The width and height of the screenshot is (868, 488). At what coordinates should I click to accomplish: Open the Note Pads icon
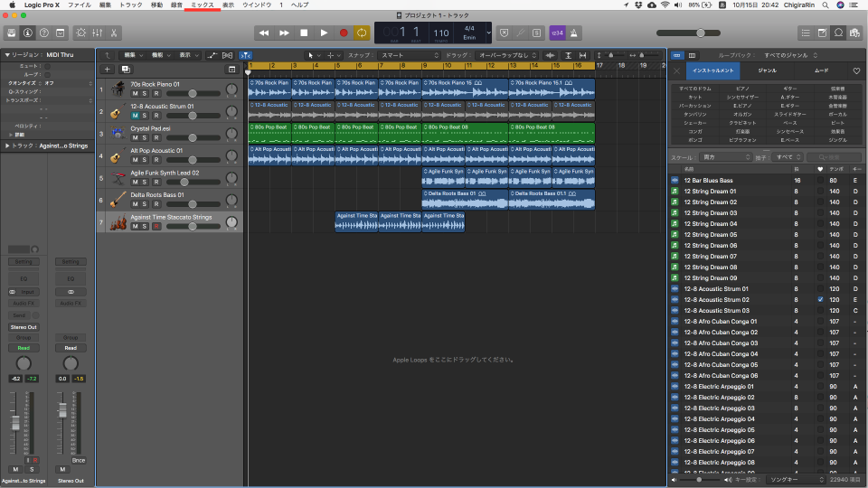point(822,33)
